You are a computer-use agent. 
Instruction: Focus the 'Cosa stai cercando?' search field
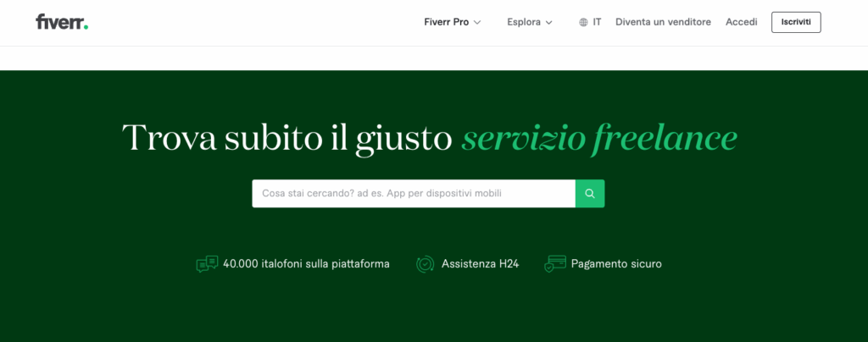[413, 194]
